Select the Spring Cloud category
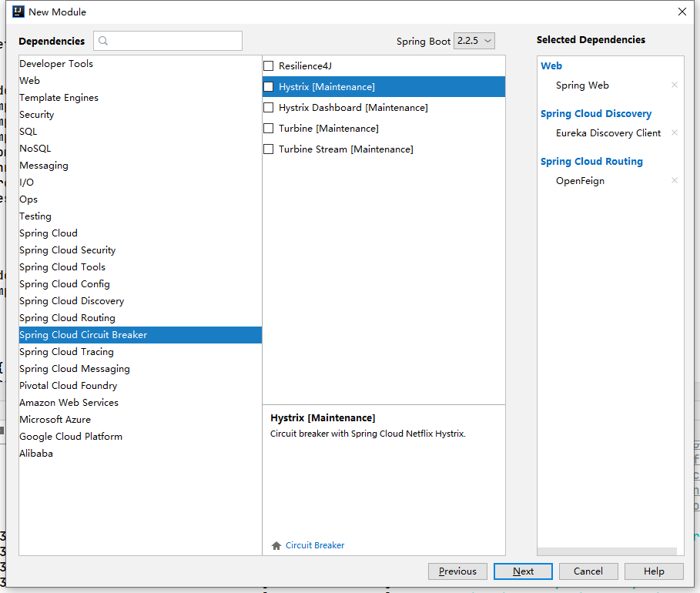 (x=140, y=233)
